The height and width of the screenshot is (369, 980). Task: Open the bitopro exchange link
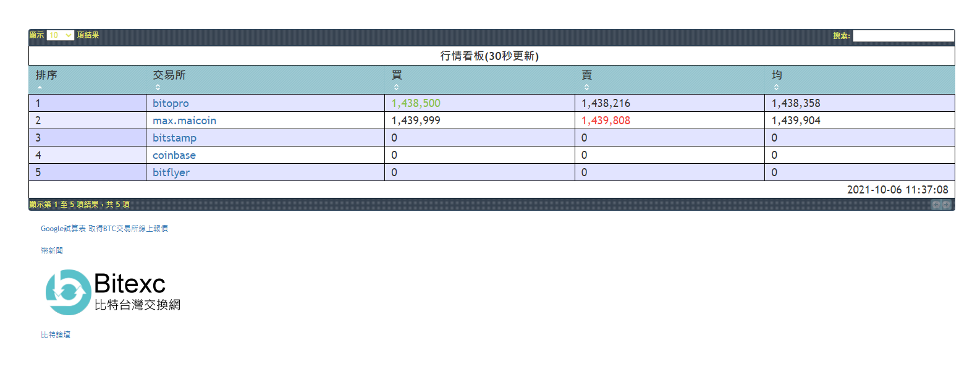coord(171,103)
